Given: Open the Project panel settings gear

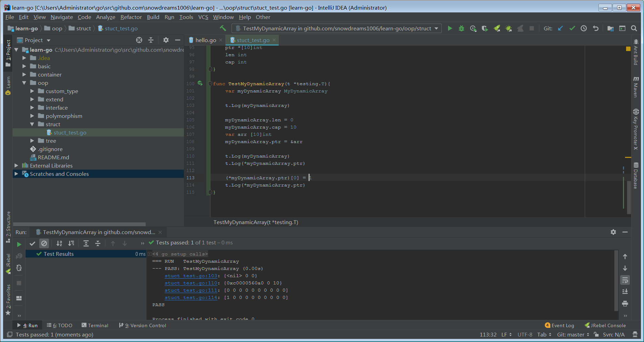Looking at the screenshot, I should tap(166, 40).
